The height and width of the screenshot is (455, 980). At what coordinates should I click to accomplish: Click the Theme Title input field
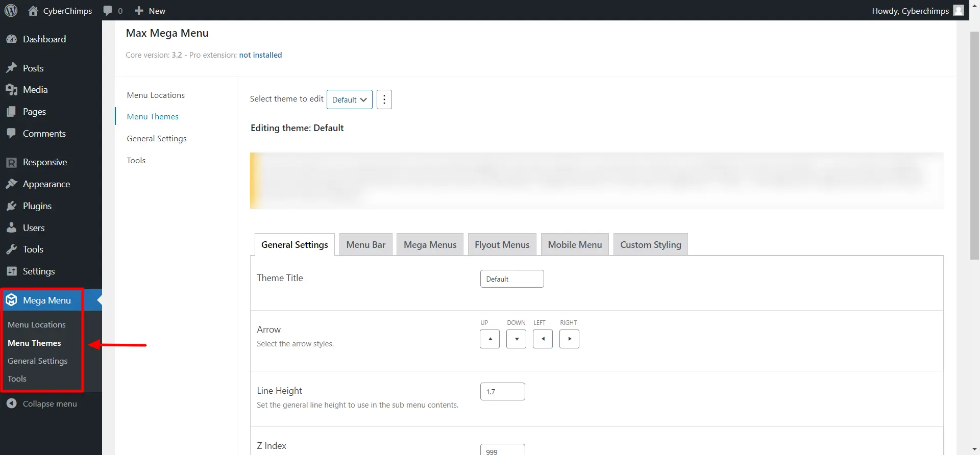512,279
